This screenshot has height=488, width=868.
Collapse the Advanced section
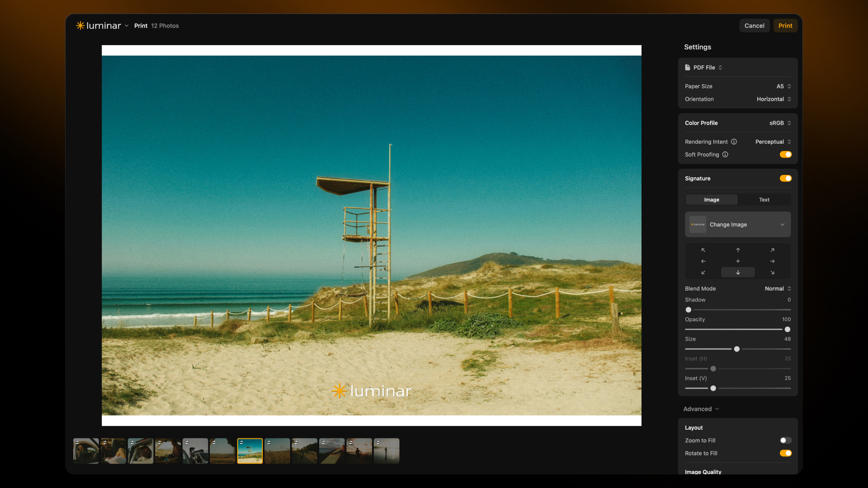pyautogui.click(x=701, y=409)
